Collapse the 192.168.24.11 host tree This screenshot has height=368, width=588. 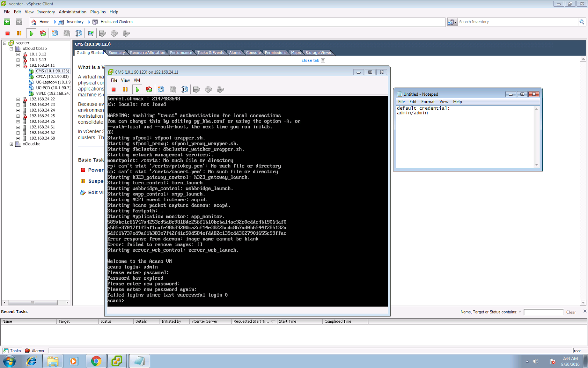(18, 66)
